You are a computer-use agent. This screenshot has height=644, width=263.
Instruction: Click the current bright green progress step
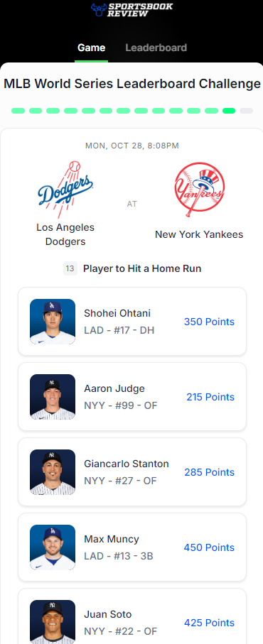point(229,111)
